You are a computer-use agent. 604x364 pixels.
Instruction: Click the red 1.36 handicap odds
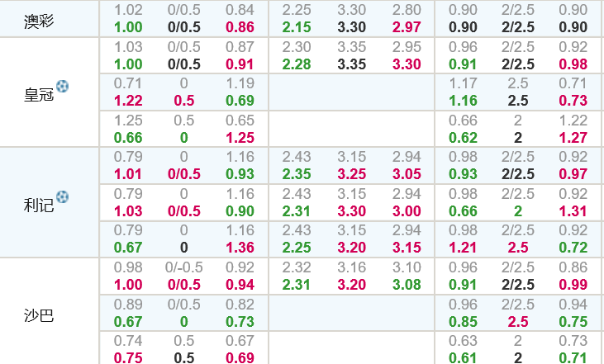[x=240, y=247]
